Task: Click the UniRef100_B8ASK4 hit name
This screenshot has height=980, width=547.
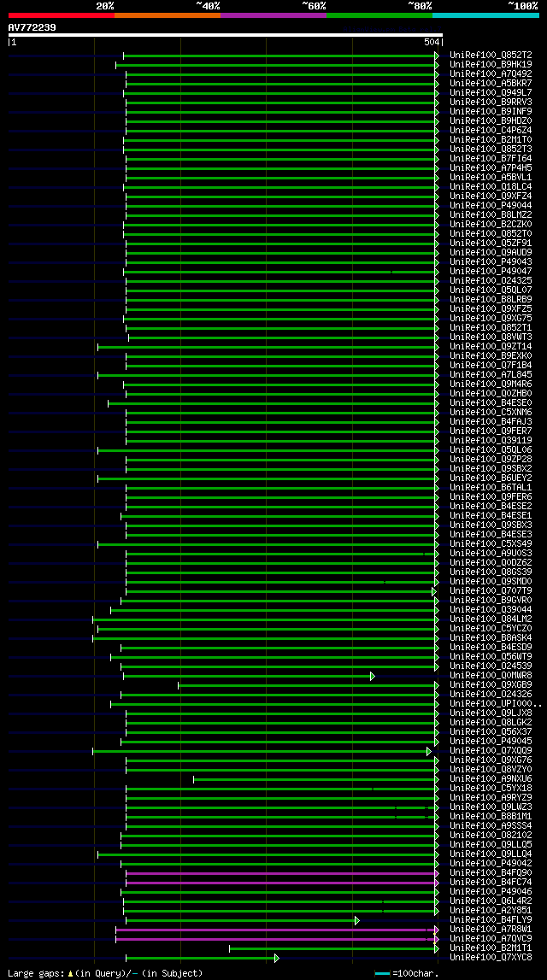Action: [491, 638]
